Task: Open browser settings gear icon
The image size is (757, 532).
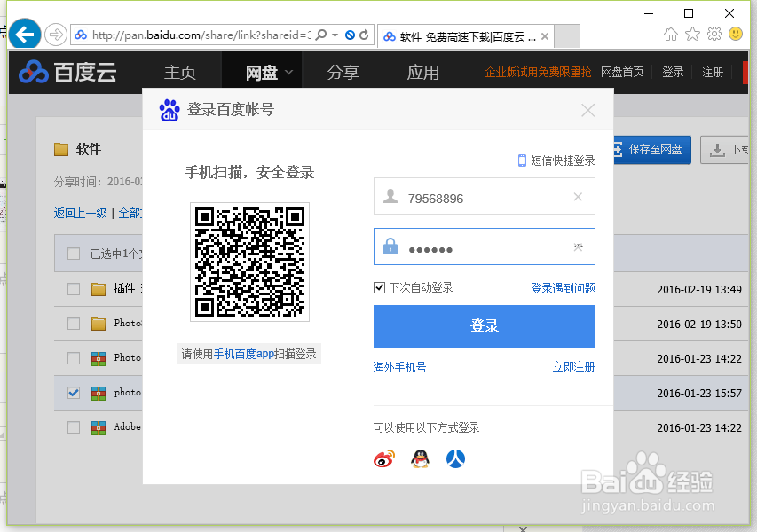Action: coord(714,35)
